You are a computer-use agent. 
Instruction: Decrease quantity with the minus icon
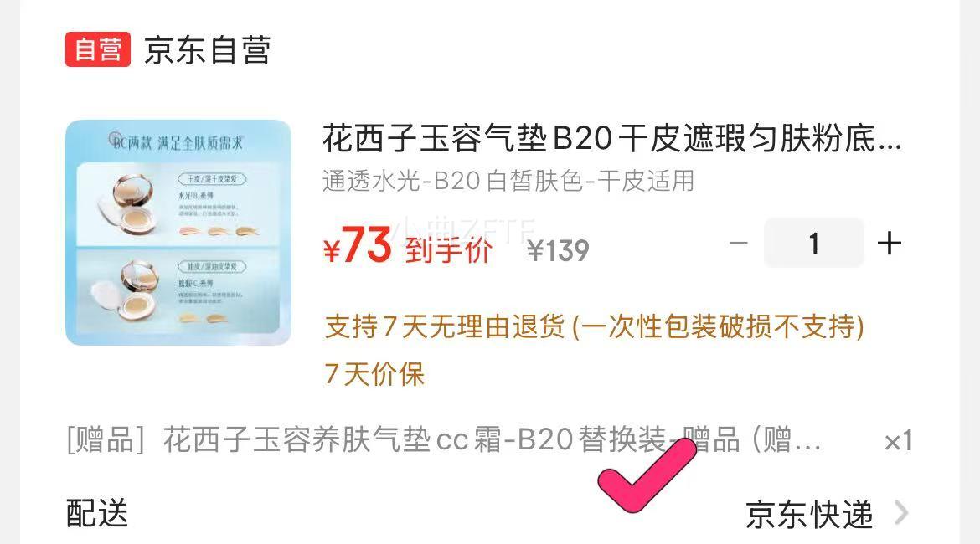[x=739, y=243]
